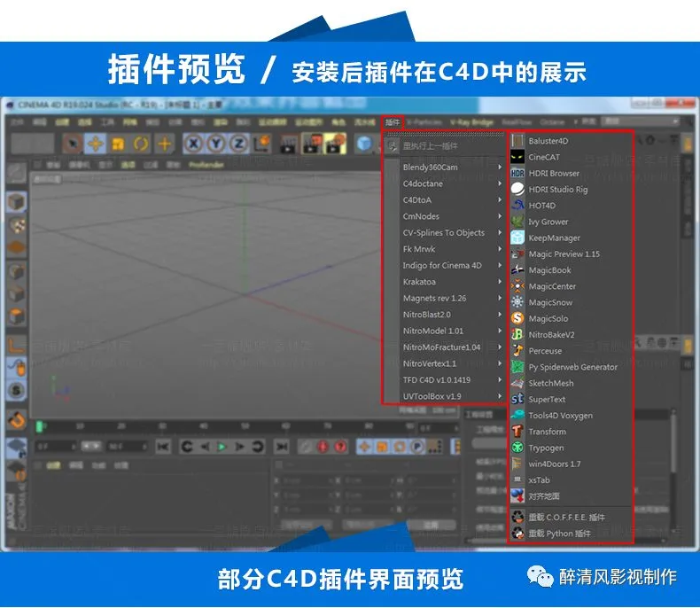This screenshot has width=700, height=608.
Task: Select the SketchMesh plugin
Action: [571, 383]
